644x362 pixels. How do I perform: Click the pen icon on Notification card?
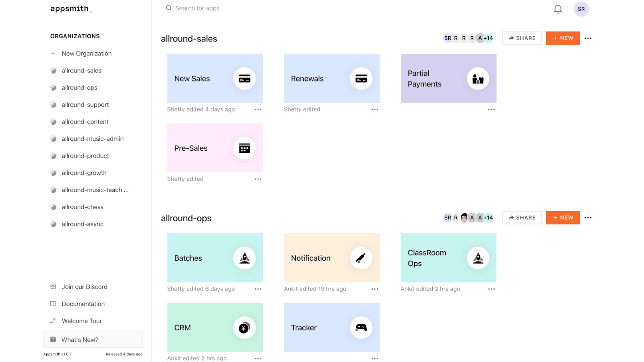361,258
